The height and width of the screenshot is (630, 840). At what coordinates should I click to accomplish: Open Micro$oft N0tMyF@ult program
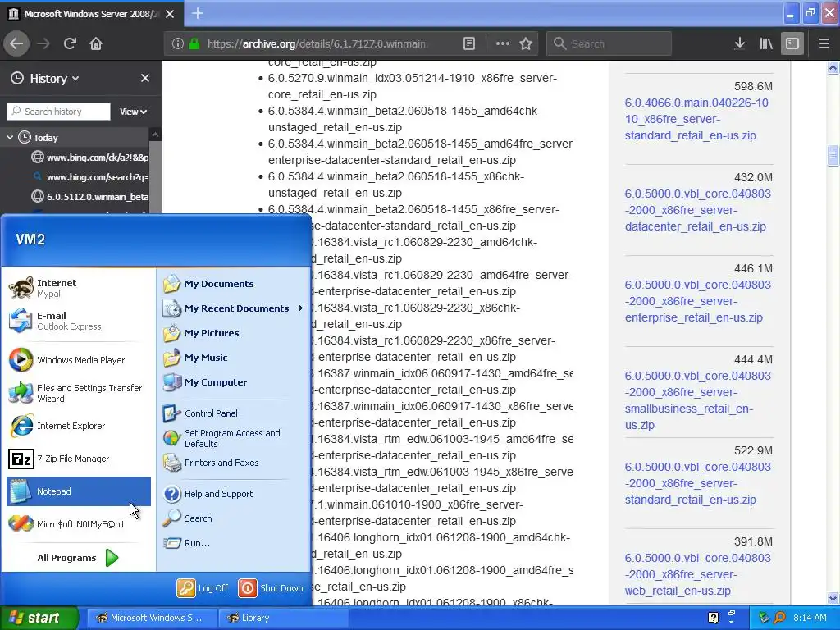(x=79, y=524)
